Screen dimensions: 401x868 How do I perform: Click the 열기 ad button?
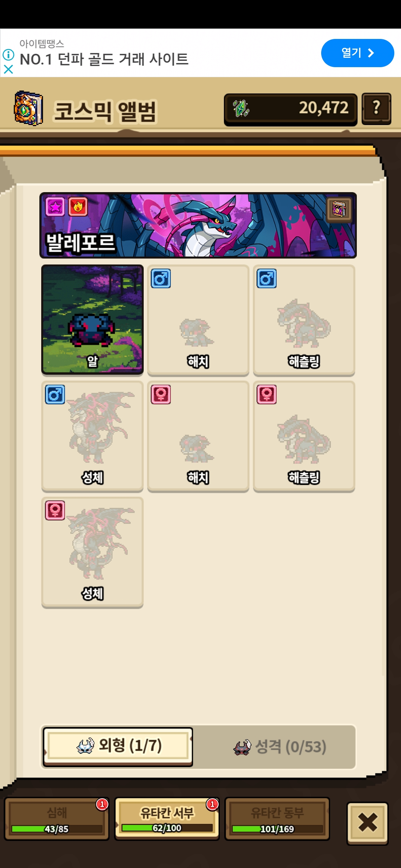[357, 53]
